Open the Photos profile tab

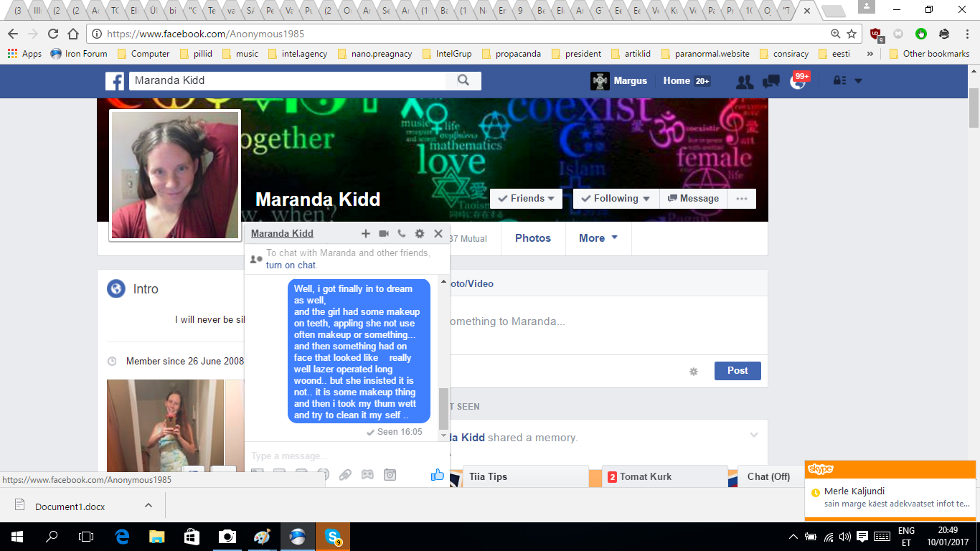pos(533,238)
